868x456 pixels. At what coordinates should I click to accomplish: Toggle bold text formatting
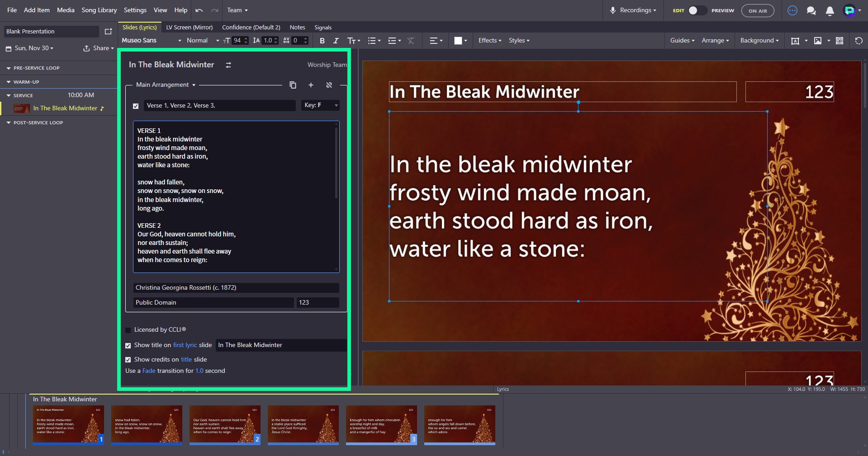point(322,41)
